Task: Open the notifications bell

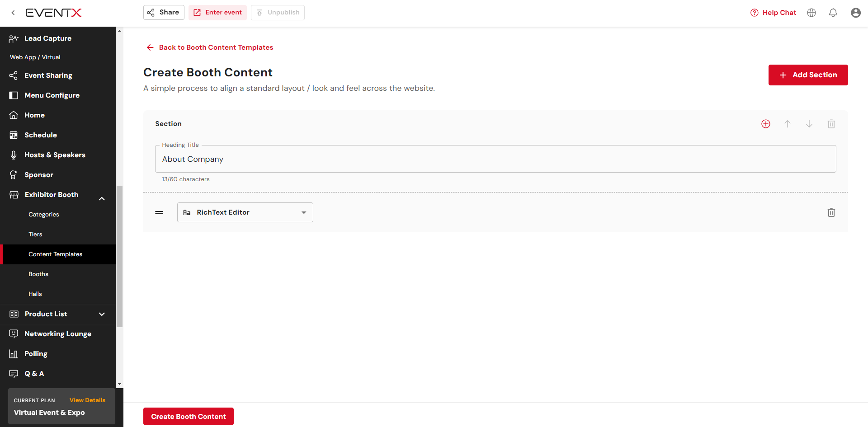Action: [x=833, y=13]
